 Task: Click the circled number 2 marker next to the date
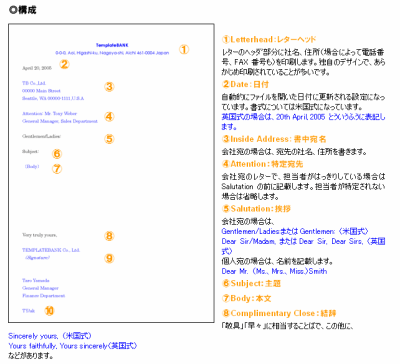point(65,64)
